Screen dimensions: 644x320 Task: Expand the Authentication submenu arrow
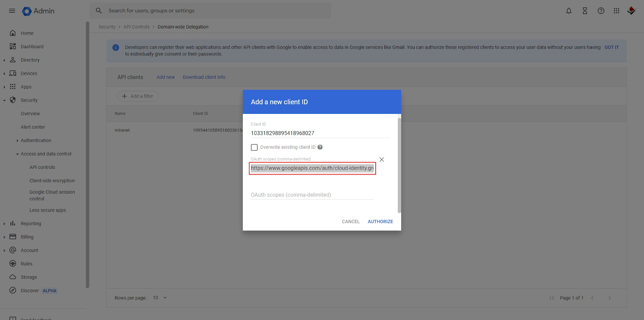point(17,141)
